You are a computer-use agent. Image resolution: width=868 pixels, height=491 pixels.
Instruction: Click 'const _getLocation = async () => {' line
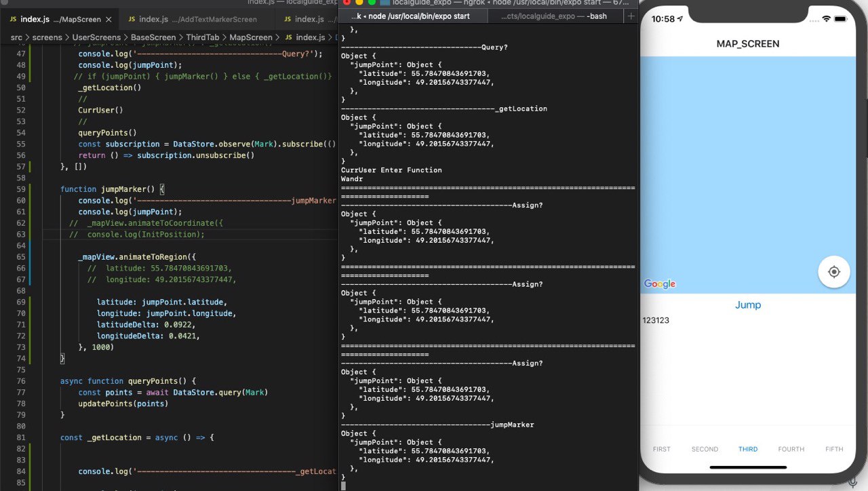[137, 437]
